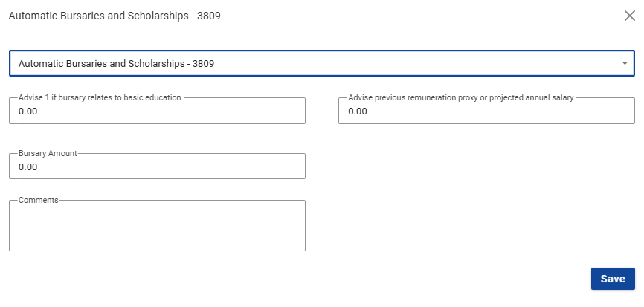Open the Automatic Bursaries and Scholarships combo box
Viewport: 644px width, 307px height.
[x=312, y=64]
